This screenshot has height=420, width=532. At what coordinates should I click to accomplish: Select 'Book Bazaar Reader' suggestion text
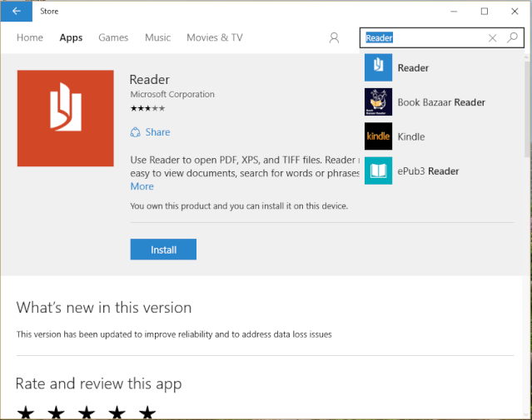point(441,102)
